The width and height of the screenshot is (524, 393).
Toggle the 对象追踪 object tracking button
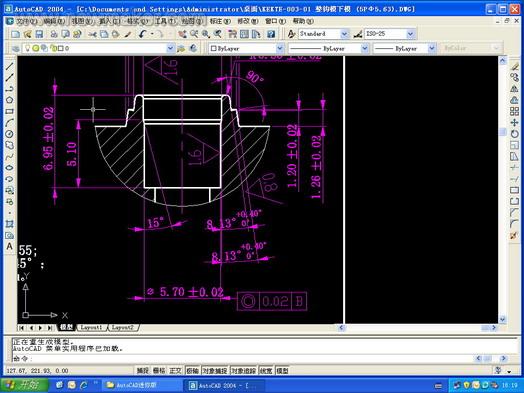pos(244,371)
